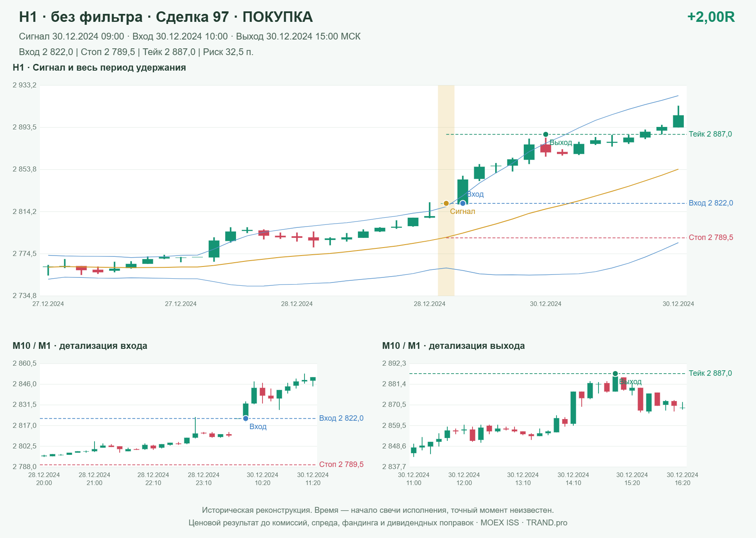Click the 2 933,2 axis value on H1 chart
This screenshot has height=538, width=756.
click(24, 85)
